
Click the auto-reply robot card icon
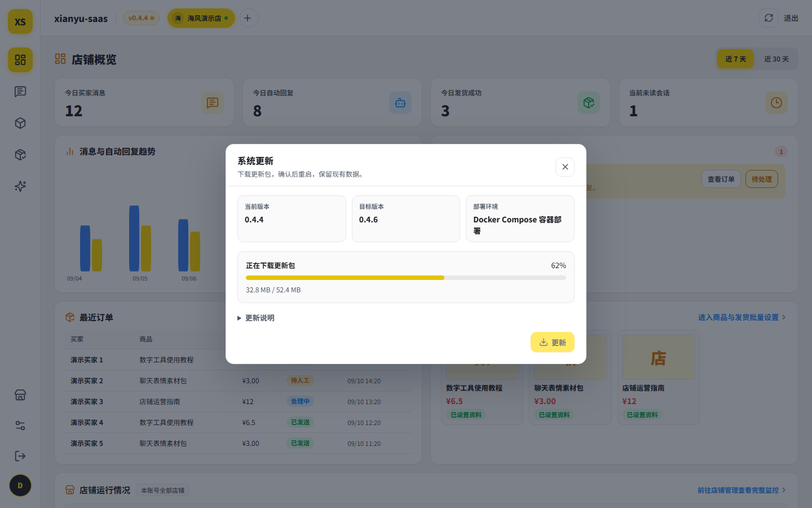click(400, 103)
